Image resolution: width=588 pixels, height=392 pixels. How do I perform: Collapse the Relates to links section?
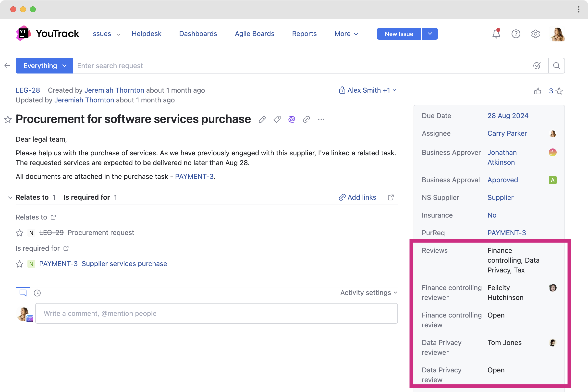(10, 197)
